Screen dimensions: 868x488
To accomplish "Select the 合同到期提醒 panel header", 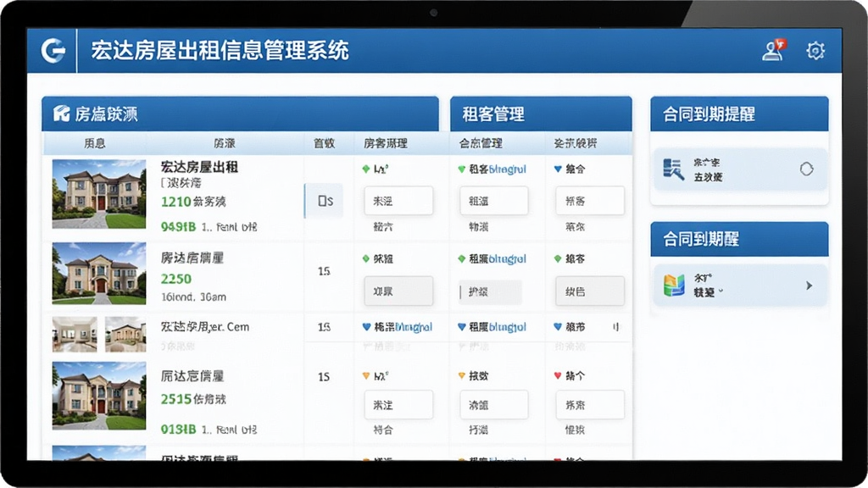I will click(x=739, y=114).
